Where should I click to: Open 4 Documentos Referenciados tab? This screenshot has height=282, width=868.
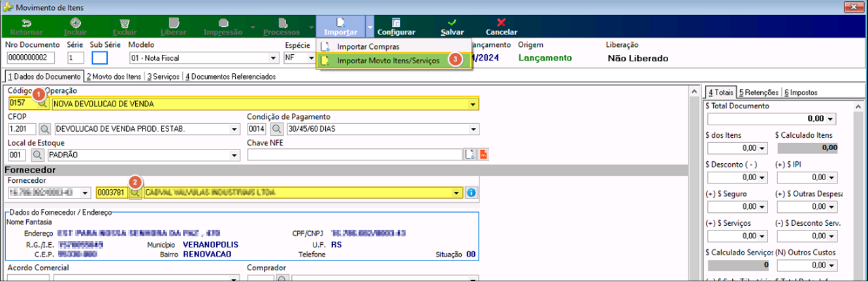pyautogui.click(x=231, y=76)
